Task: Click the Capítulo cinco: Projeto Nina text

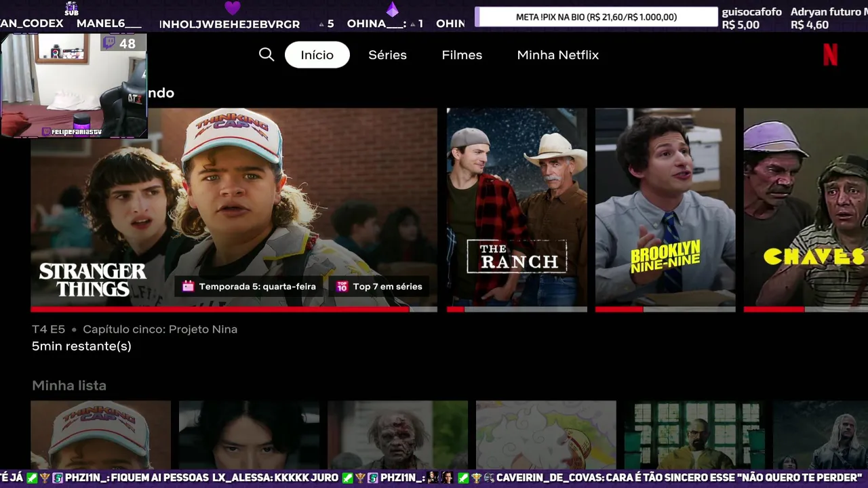Action: tap(160, 329)
